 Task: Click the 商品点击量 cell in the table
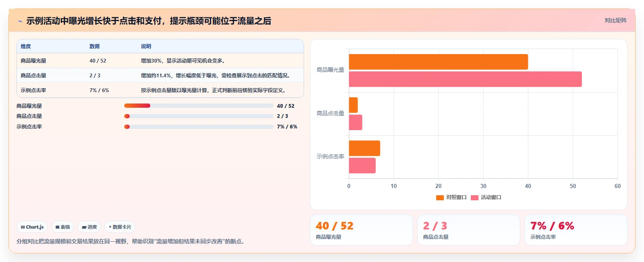33,76
